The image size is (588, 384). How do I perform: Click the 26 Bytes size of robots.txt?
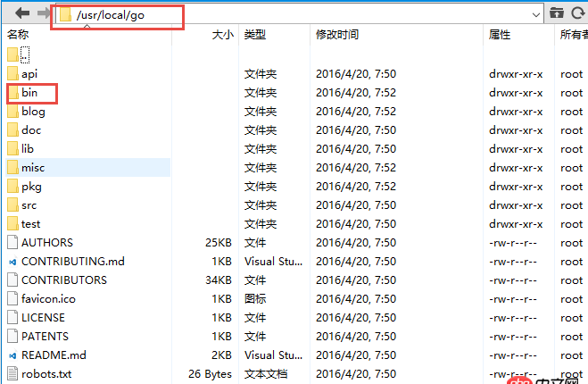210,374
